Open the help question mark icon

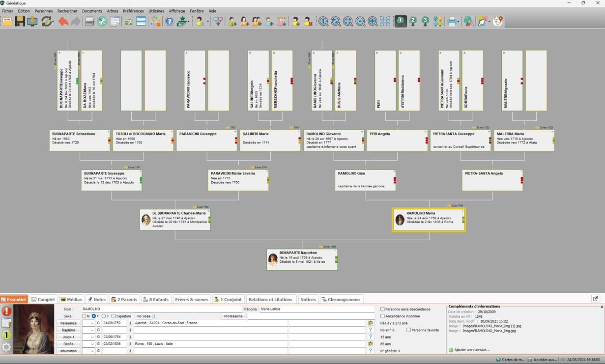point(170,22)
